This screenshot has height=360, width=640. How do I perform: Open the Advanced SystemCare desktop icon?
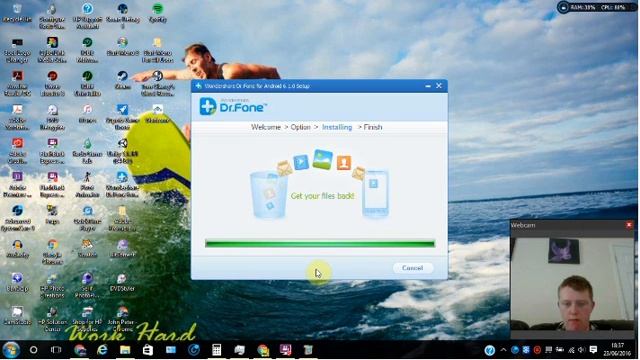[x=17, y=218]
